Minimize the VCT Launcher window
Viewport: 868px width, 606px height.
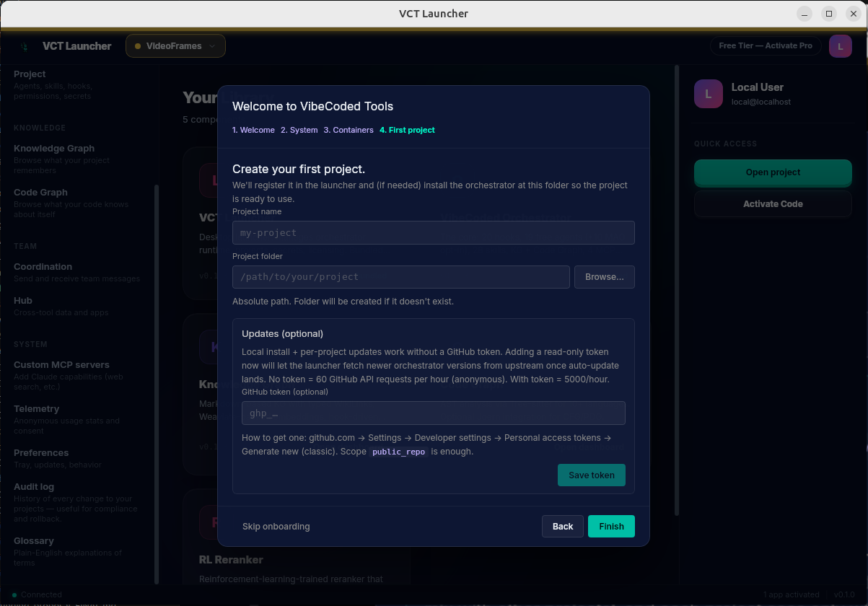(805, 14)
